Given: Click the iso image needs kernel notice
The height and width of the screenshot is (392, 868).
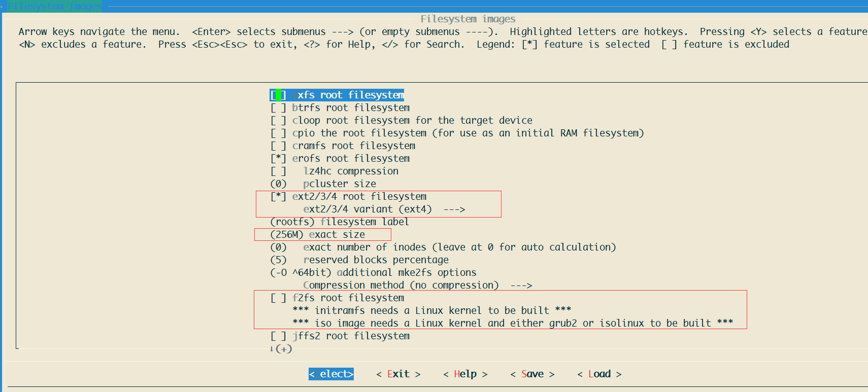Looking at the screenshot, I should (x=513, y=323).
